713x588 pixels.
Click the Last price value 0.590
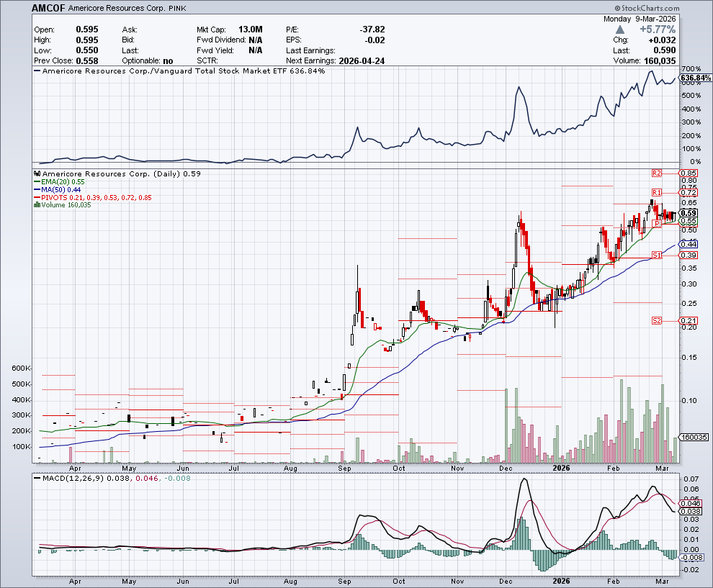pos(664,50)
